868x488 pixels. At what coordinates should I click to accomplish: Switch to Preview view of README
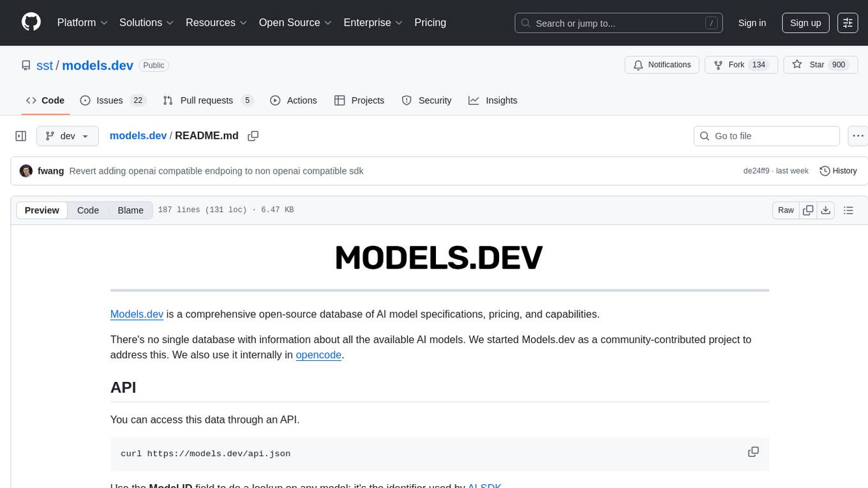click(42, 210)
